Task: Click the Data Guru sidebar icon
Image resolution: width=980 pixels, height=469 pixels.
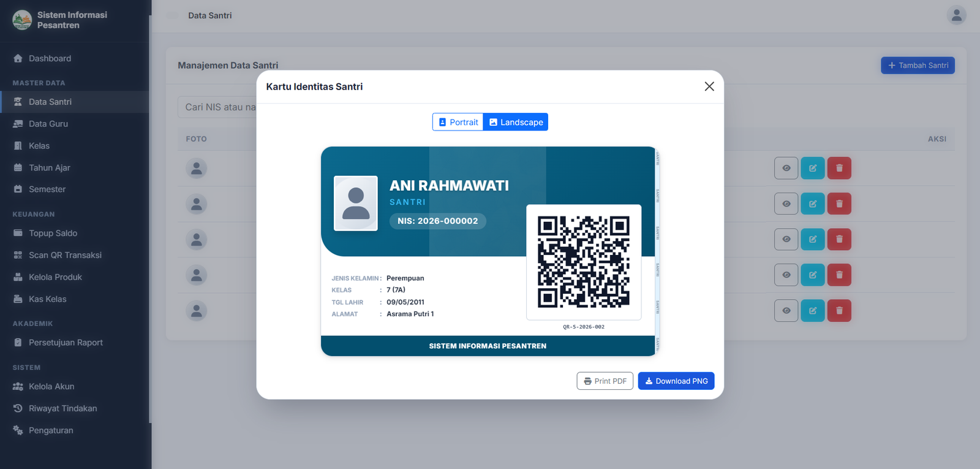Action: click(x=18, y=124)
